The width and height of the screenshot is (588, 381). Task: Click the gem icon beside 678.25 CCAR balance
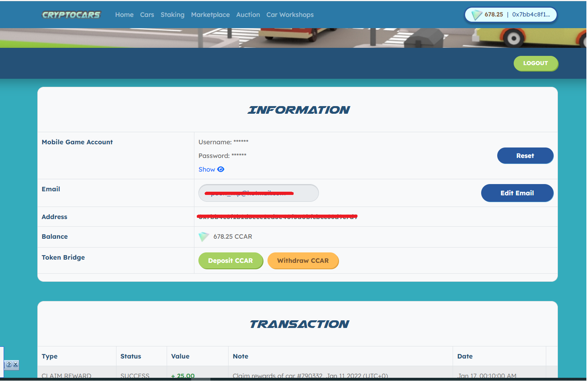(x=204, y=237)
